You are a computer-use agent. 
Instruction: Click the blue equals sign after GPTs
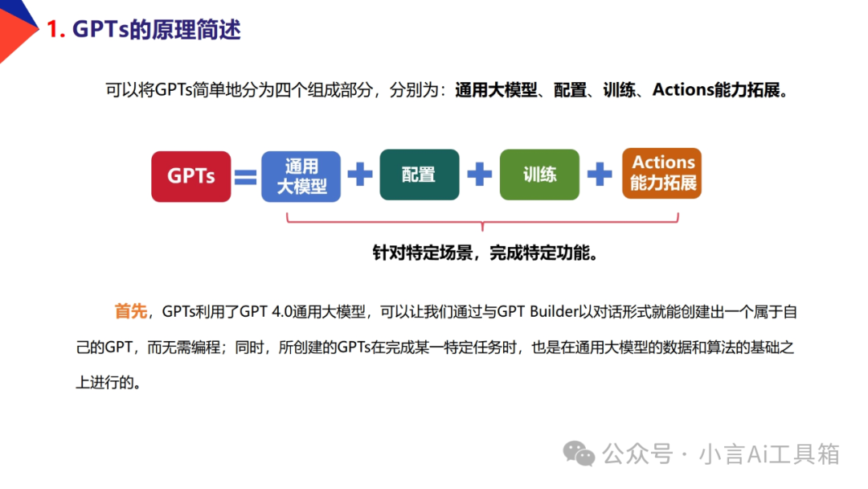click(246, 177)
